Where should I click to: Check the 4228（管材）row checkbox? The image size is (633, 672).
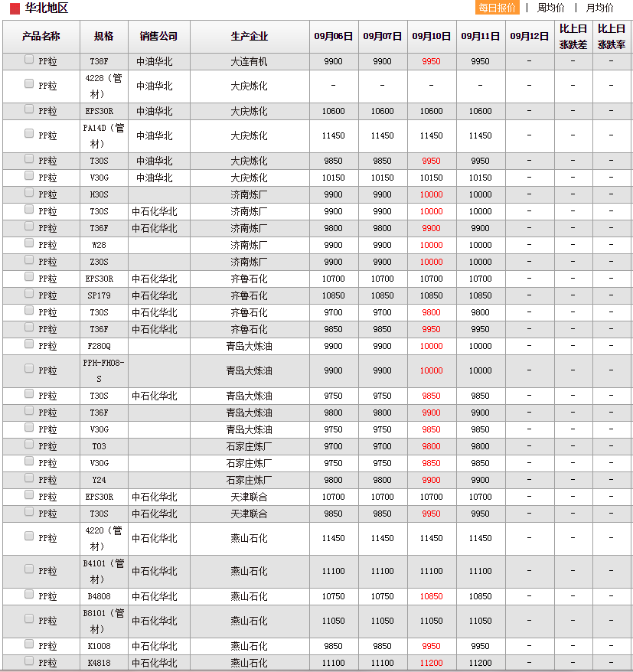tap(29, 83)
